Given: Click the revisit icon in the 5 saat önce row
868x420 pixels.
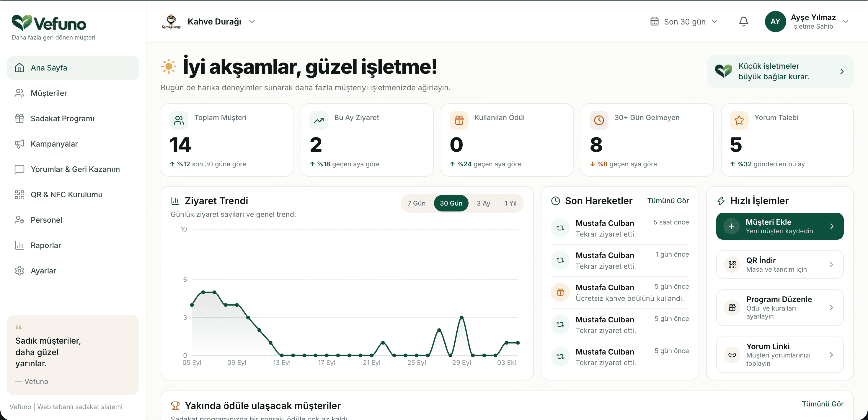Looking at the screenshot, I should click(560, 228).
